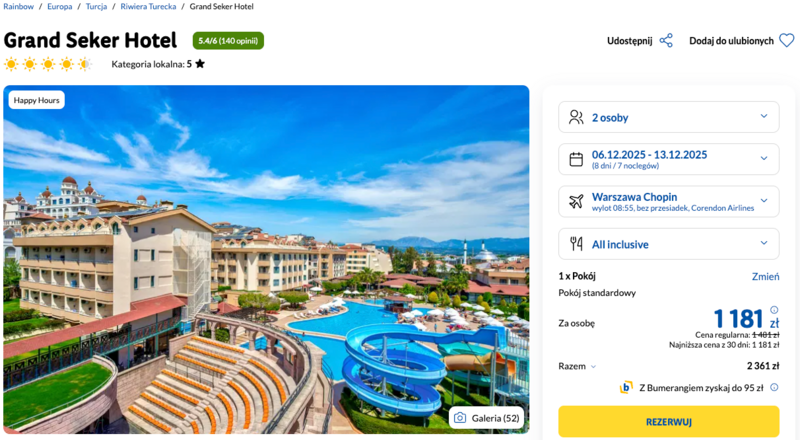
Task: Click the calendar icon in date field
Action: [x=576, y=159]
